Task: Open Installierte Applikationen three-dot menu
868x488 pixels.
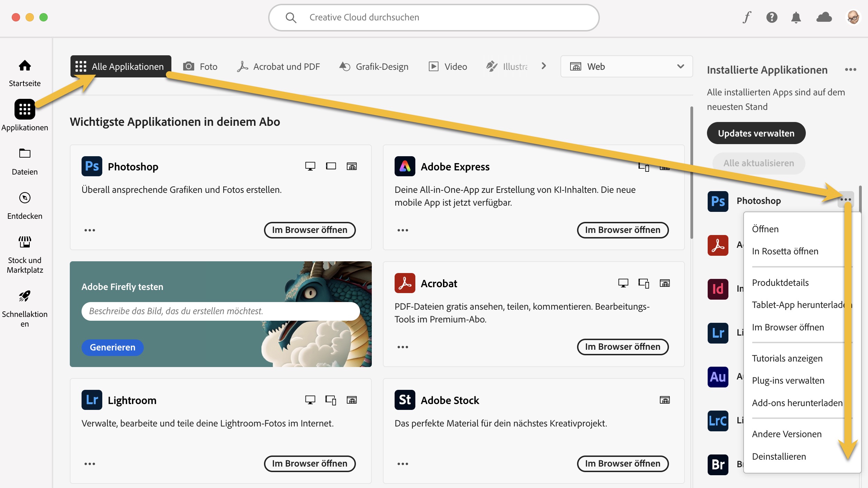Action: 850,70
